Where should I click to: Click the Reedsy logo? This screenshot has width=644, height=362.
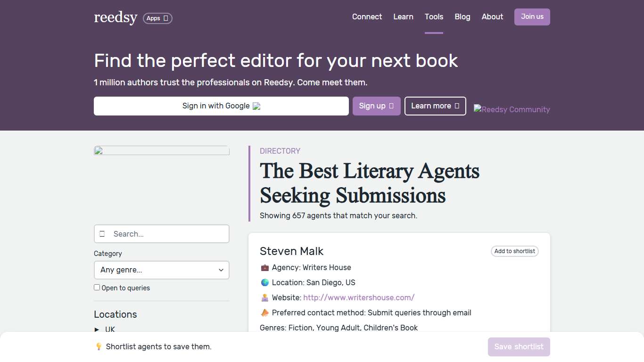116,17
